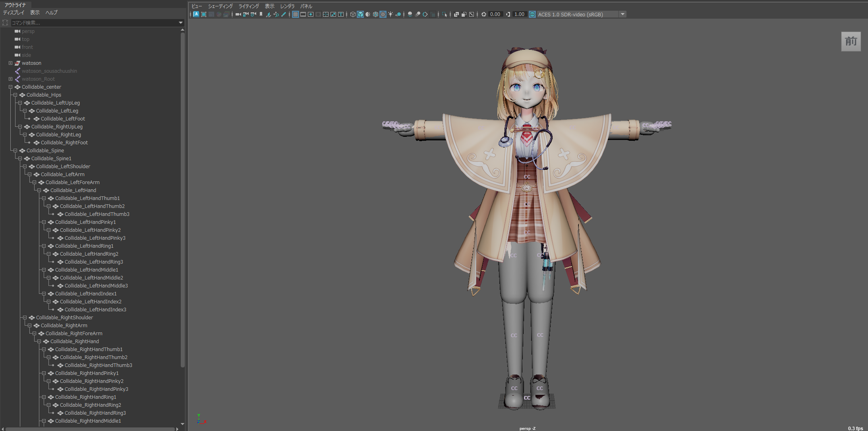The image size is (868, 431).
Task: Click the search options icon beside command search
Action: click(x=5, y=23)
